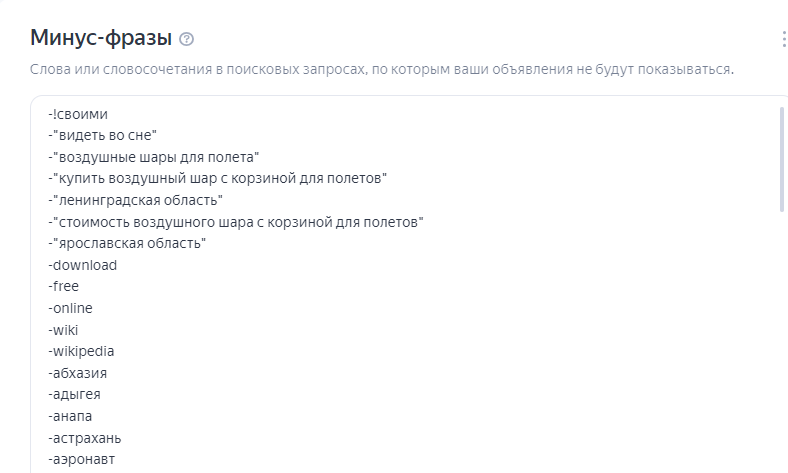Click the "видеть во сне" phrase line
This screenshot has width=788, height=473.
coord(103,135)
